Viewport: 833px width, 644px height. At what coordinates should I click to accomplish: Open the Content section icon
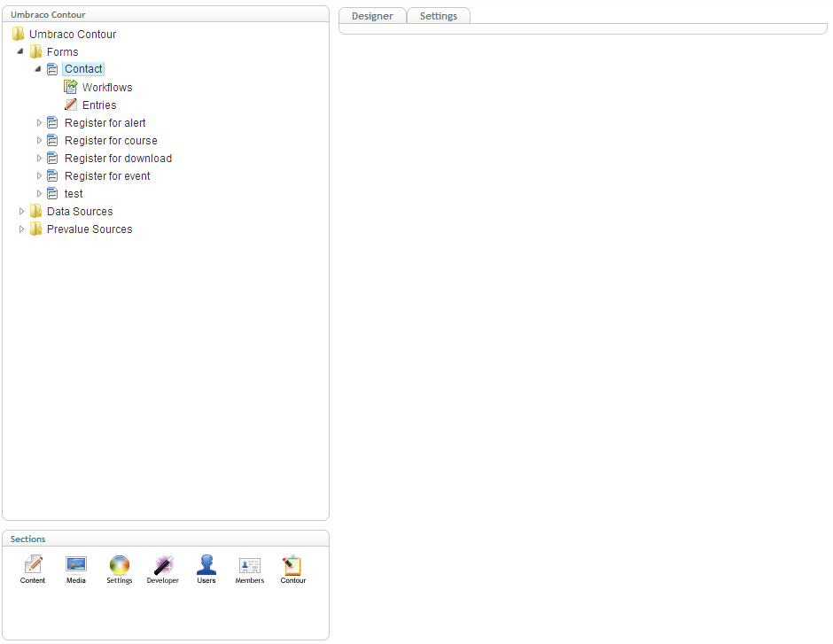(x=33, y=564)
